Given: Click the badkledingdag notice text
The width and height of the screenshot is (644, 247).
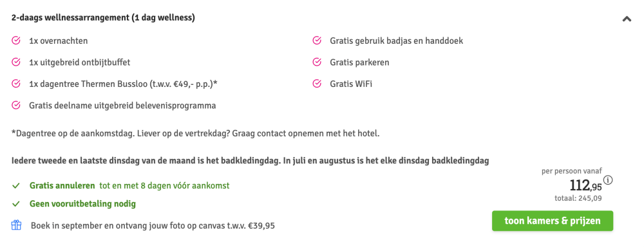Looking at the screenshot, I should [250, 160].
